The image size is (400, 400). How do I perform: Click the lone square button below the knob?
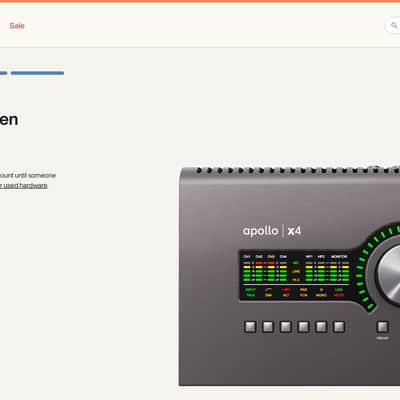(x=382, y=327)
